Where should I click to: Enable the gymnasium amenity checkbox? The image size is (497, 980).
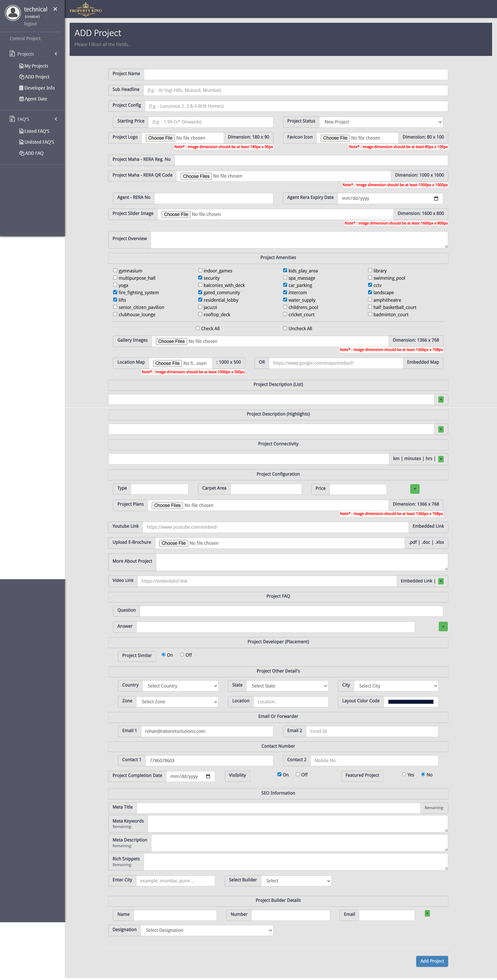tap(115, 271)
